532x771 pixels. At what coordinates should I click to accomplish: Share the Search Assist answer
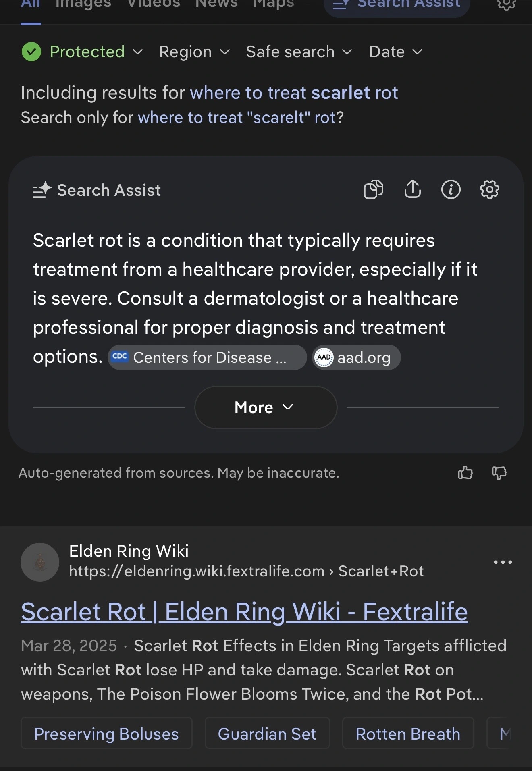[x=412, y=189]
